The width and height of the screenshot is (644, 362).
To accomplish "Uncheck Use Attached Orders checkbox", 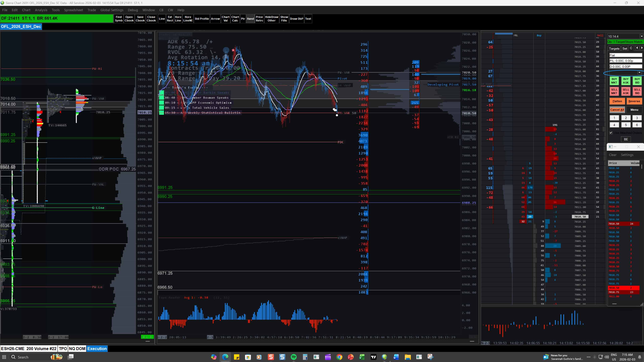I will (x=611, y=133).
